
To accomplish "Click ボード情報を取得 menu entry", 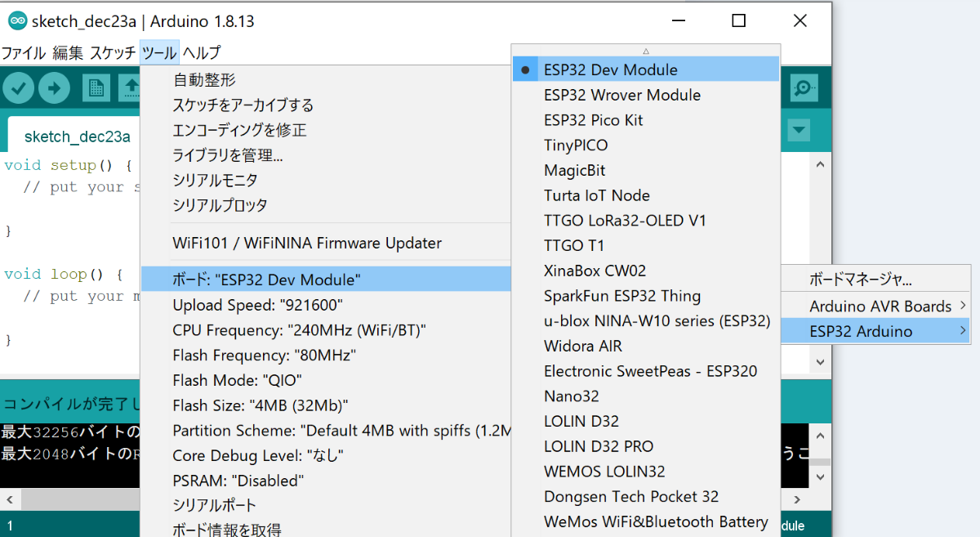I will coord(327,530).
